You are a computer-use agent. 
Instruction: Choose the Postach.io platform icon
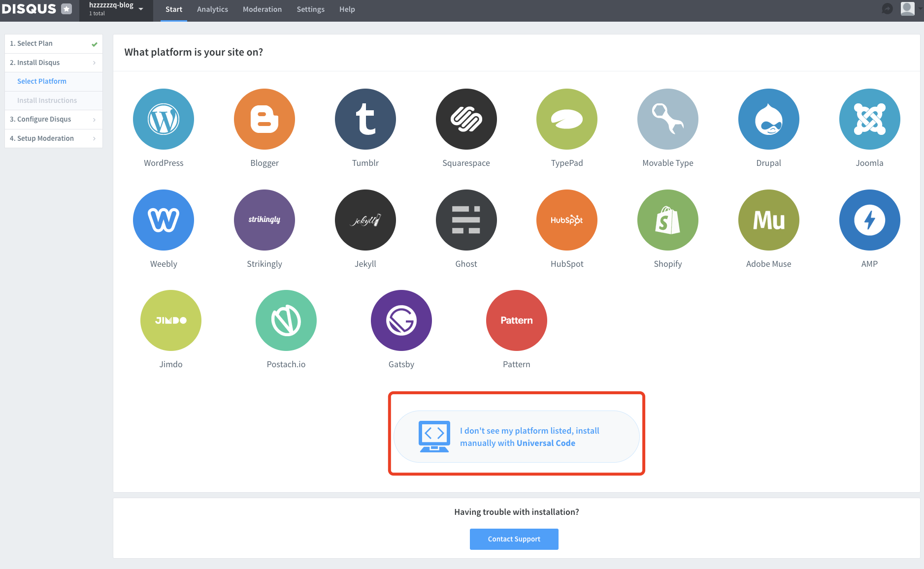(x=286, y=320)
